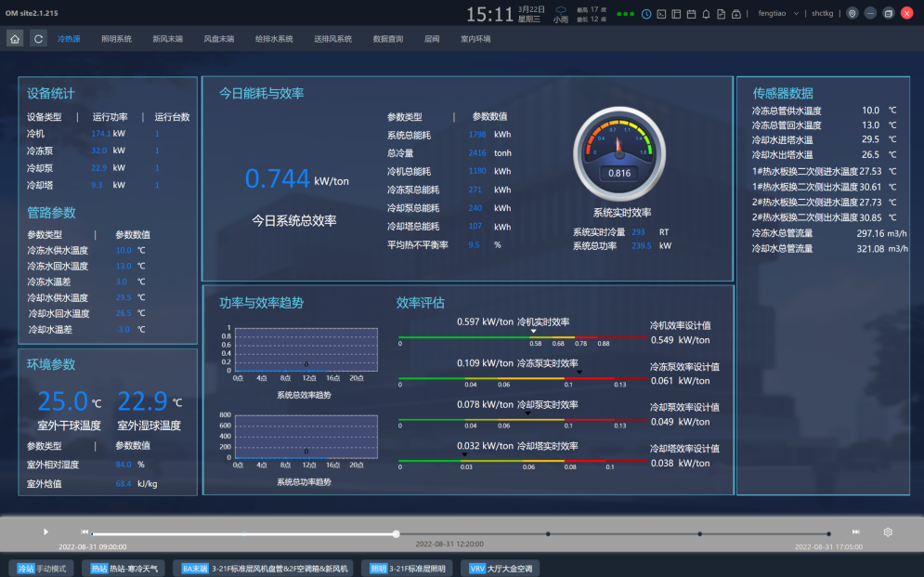
Task: Click the shield icon in title bar
Action: click(852, 14)
